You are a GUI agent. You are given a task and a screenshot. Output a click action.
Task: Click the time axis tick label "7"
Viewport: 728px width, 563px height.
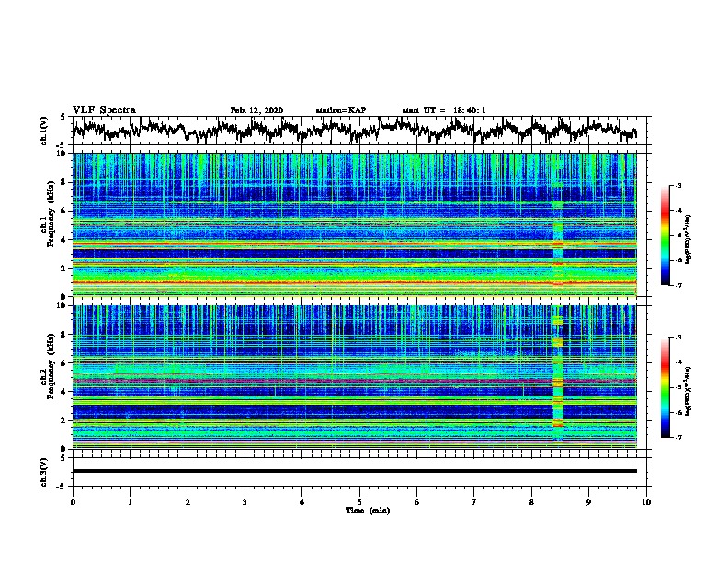(x=474, y=502)
